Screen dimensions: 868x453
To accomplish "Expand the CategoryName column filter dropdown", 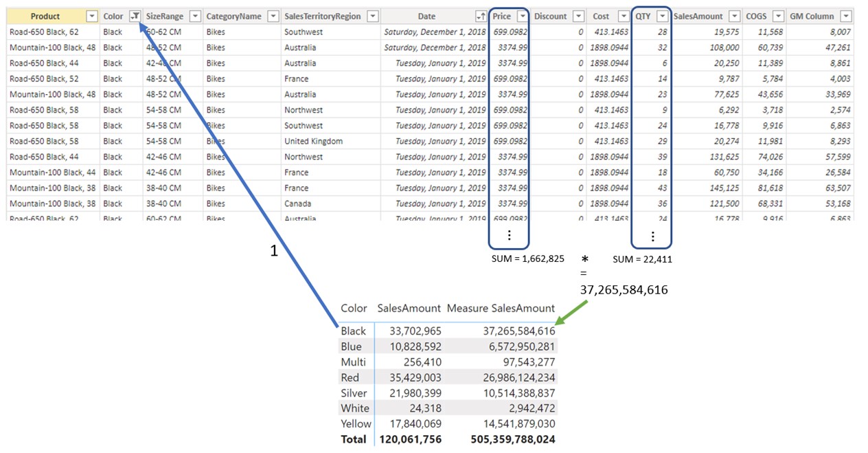I will 273,16.
